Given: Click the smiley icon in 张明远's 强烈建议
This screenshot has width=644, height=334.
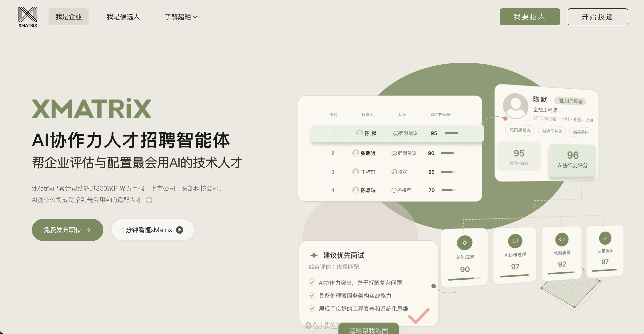Looking at the screenshot, I should click(394, 153).
